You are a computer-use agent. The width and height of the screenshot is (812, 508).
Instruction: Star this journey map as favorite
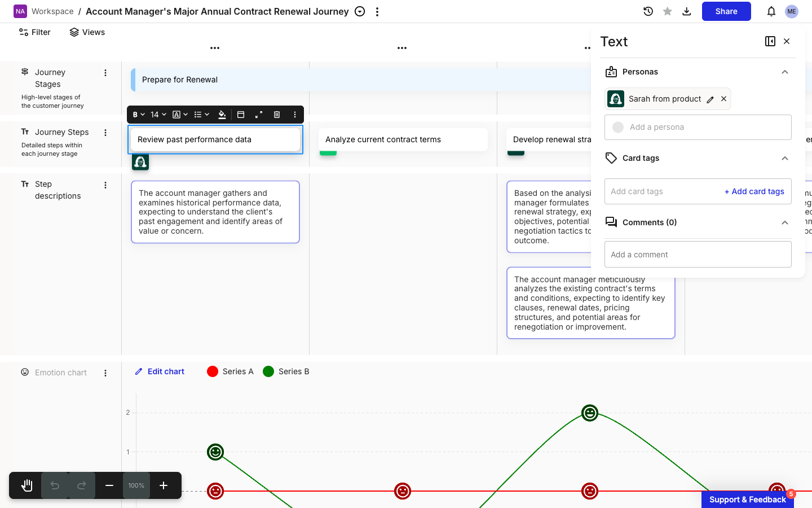tap(668, 11)
